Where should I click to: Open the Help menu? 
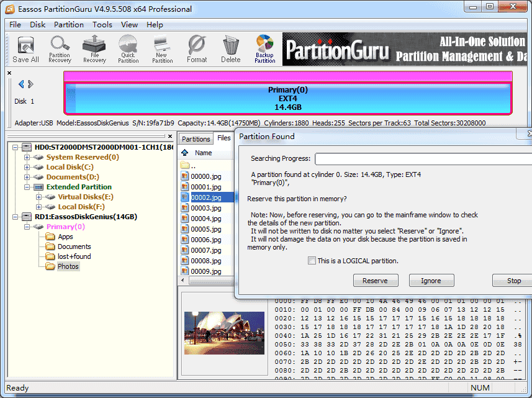[155, 25]
